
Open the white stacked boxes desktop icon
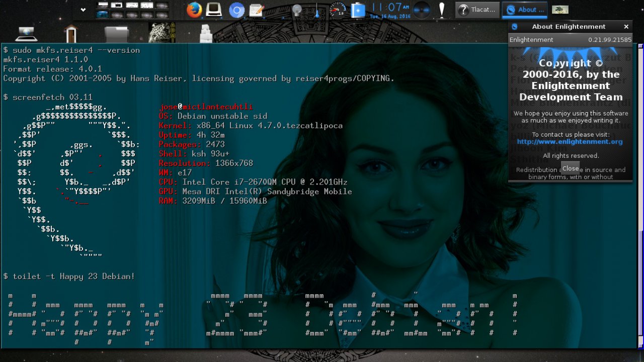pos(206,34)
